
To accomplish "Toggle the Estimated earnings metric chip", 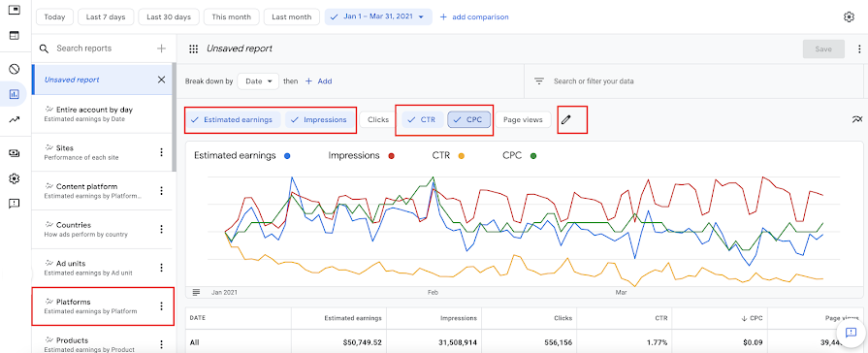I will 233,119.
